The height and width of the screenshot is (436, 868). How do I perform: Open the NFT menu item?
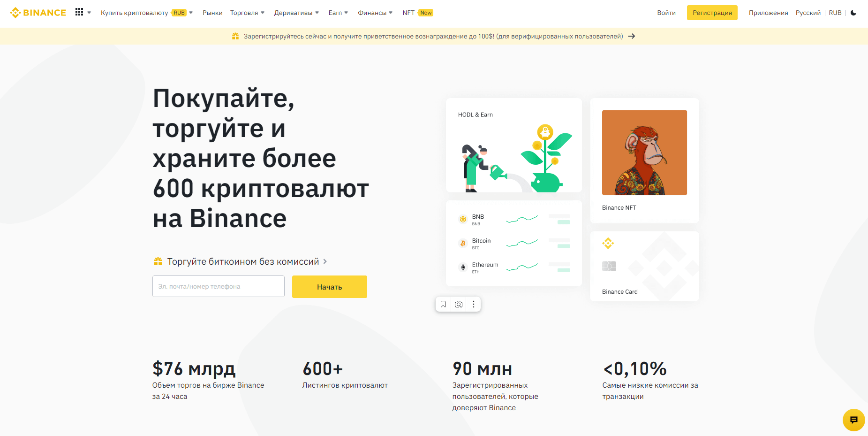408,13
